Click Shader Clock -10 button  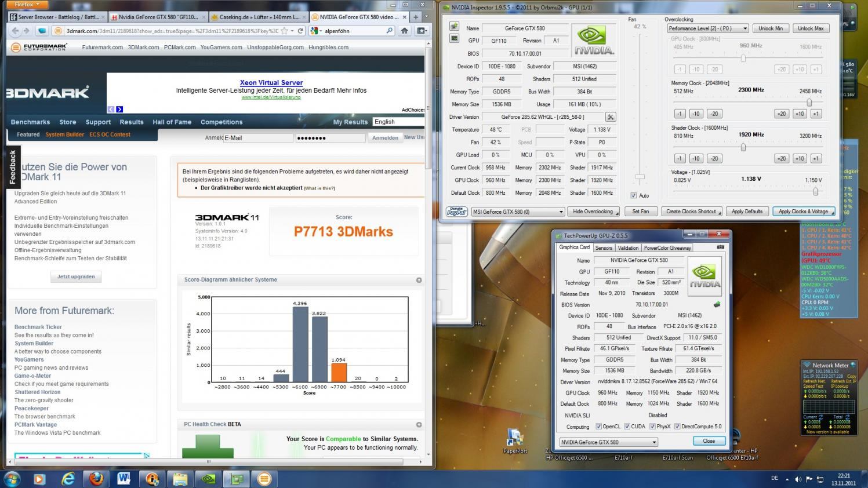696,158
